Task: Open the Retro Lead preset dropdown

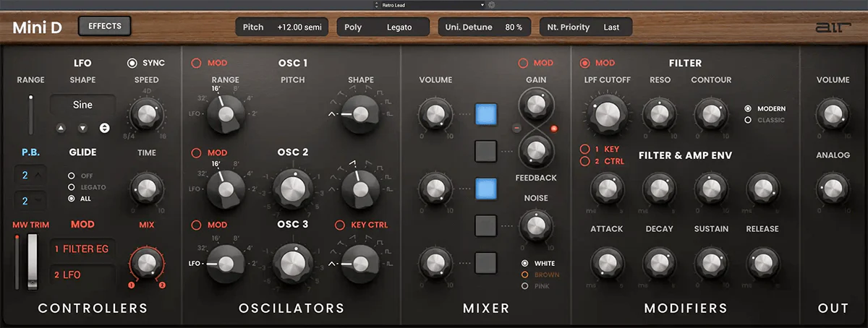Action: click(x=434, y=4)
